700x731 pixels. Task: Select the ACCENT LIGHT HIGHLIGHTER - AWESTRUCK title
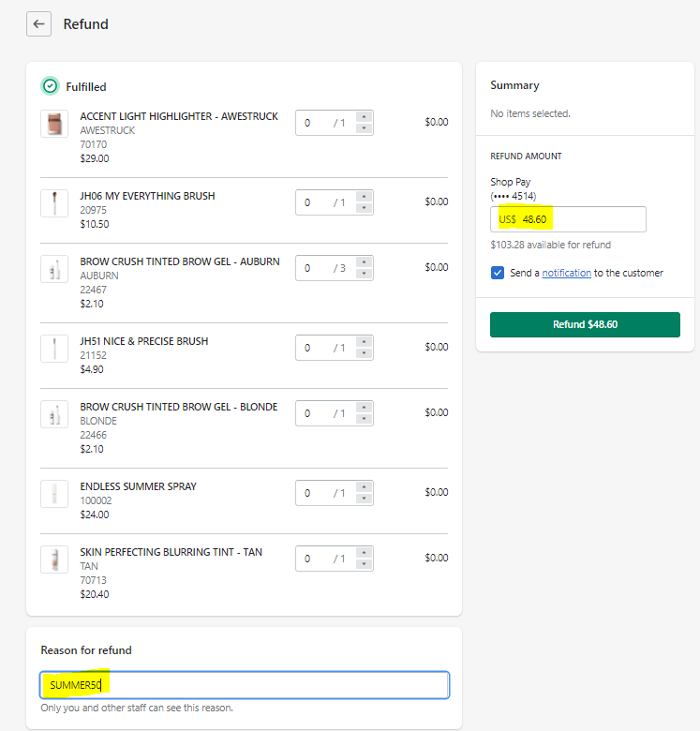pyautogui.click(x=179, y=116)
